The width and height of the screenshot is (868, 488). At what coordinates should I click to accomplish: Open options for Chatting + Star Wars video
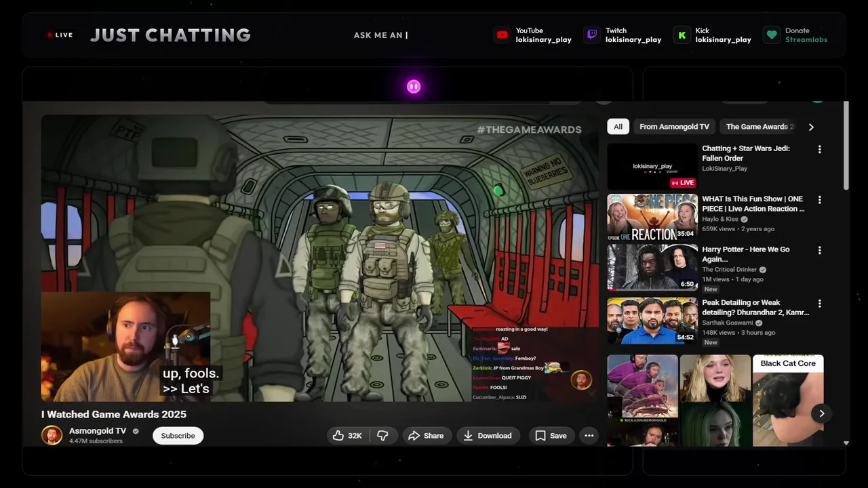tap(819, 149)
